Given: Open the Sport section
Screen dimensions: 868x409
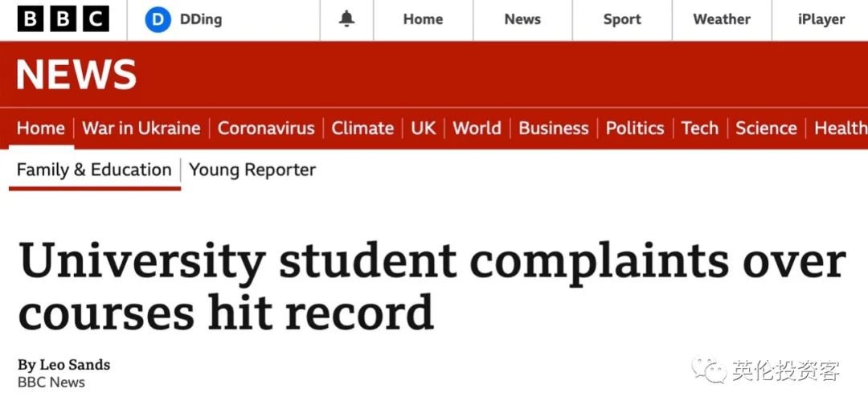Looking at the screenshot, I should (622, 19).
